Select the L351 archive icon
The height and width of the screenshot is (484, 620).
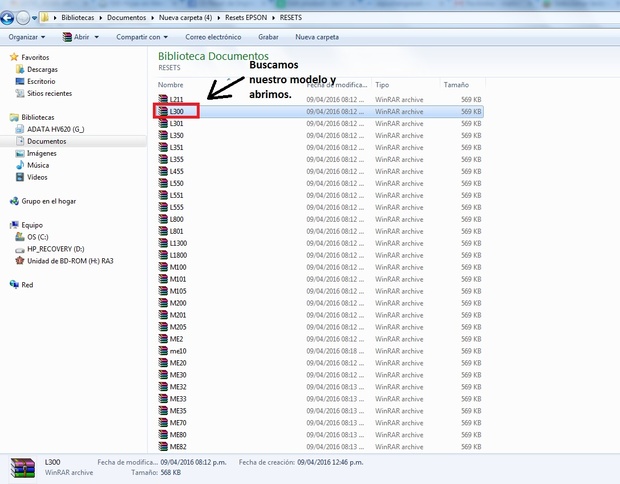coord(163,147)
